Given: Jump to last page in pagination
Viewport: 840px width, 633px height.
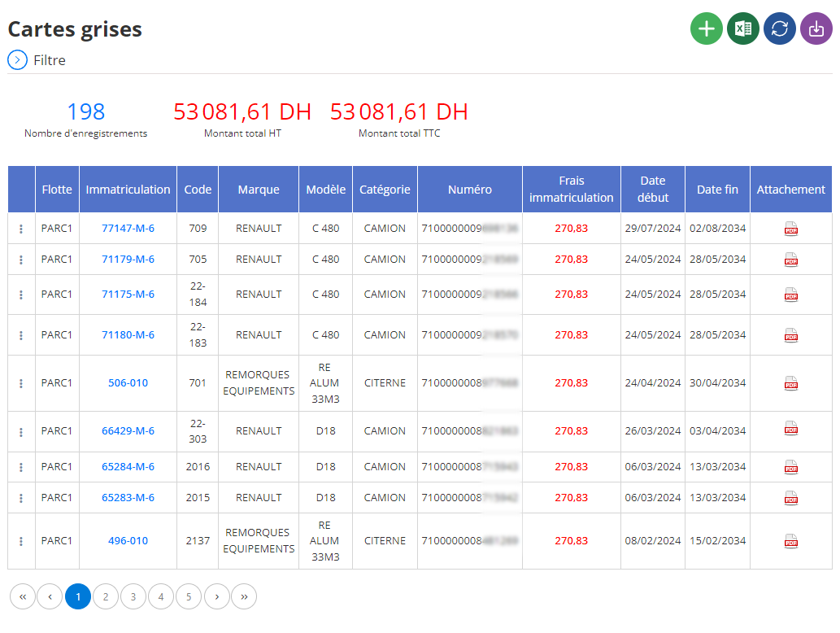Looking at the screenshot, I should point(244,596).
